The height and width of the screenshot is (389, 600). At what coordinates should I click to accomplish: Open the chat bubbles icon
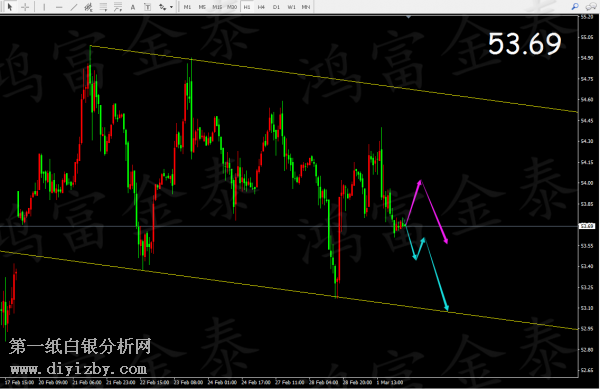pyautogui.click(x=591, y=7)
